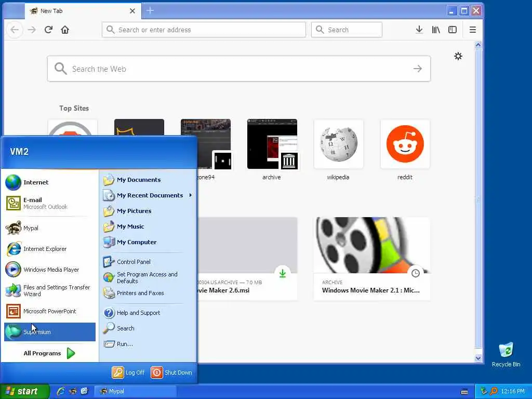Open Windows Movie Maker 2.1 highlight card

[x=372, y=259]
